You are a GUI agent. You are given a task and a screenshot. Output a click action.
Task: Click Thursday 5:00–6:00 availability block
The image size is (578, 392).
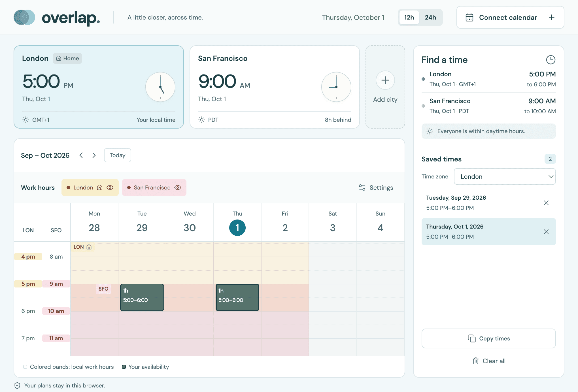[x=237, y=297]
